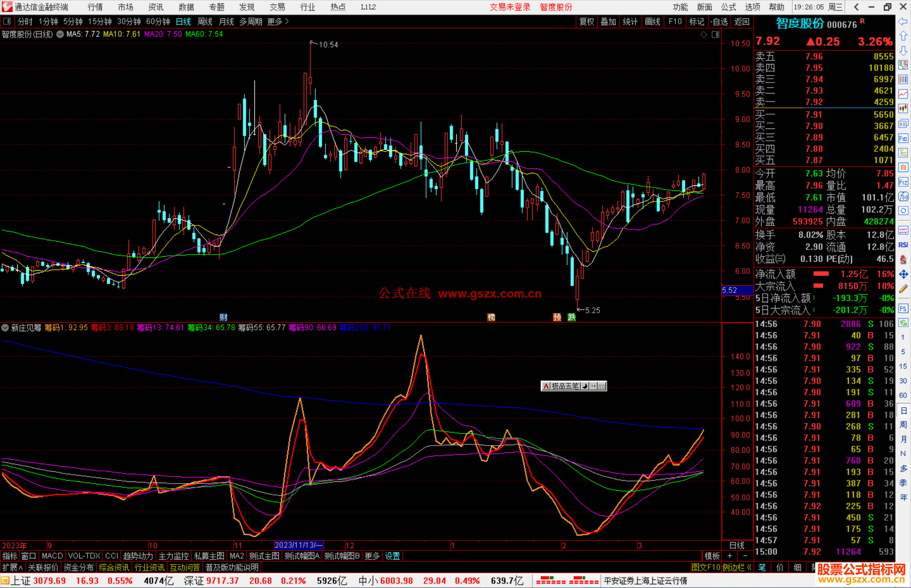The width and height of the screenshot is (911, 588).
Task: Open the 公式 menu
Action: [728, 7]
